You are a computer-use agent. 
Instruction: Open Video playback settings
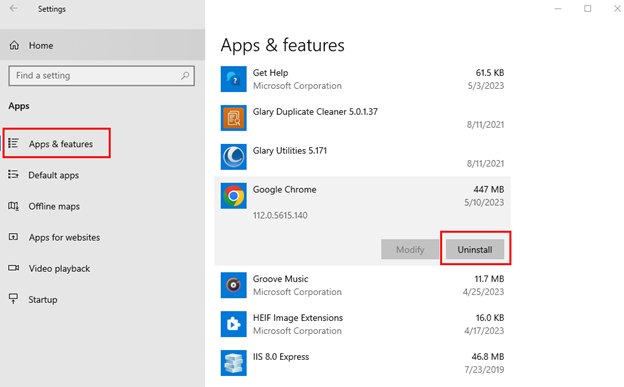click(x=102, y=268)
